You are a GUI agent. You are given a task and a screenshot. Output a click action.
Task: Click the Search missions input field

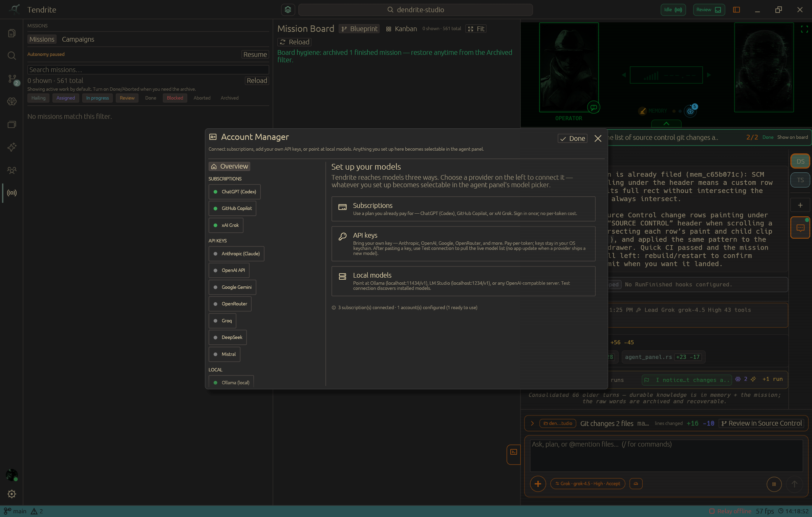(148, 70)
